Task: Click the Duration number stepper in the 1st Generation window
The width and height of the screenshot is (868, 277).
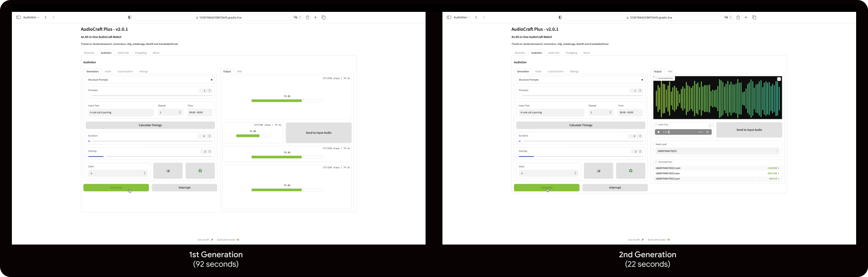Action: coord(209,136)
